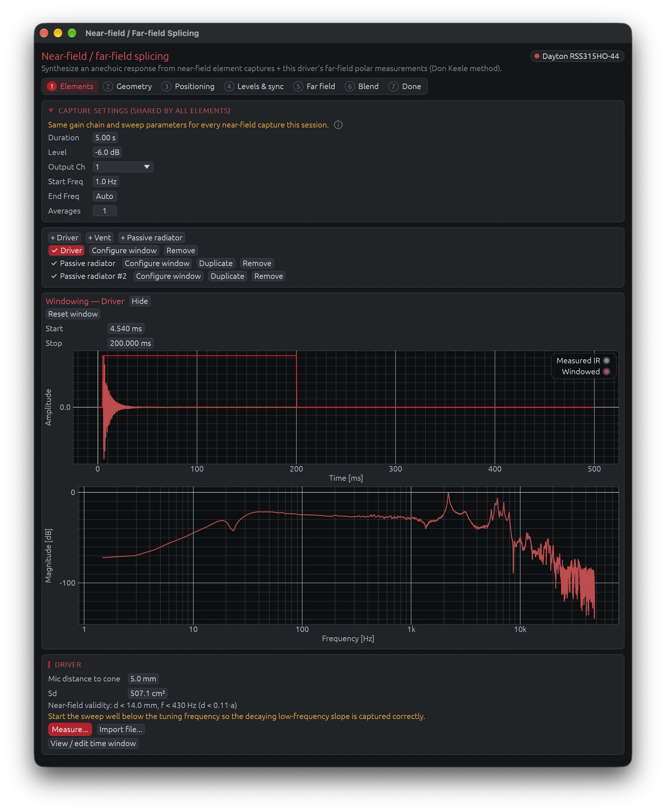Viewport: 666px width, 812px height.
Task: Edit the Level -6.0 dB field
Action: tap(107, 152)
